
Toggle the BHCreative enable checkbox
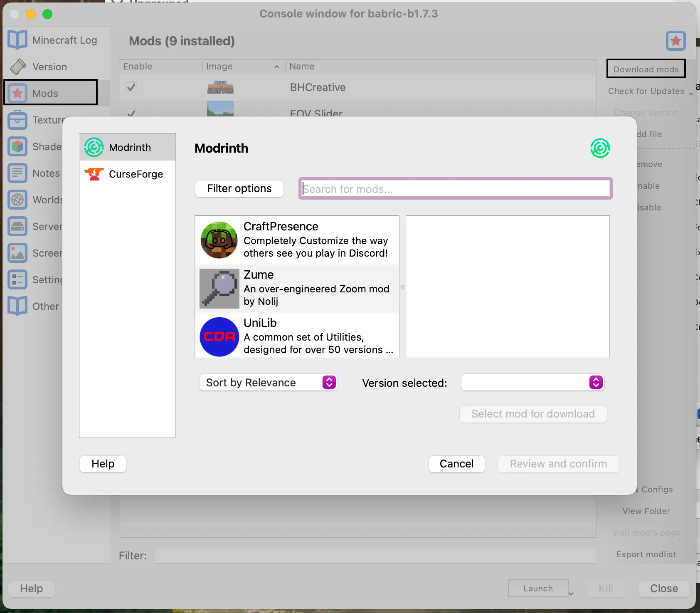(131, 87)
